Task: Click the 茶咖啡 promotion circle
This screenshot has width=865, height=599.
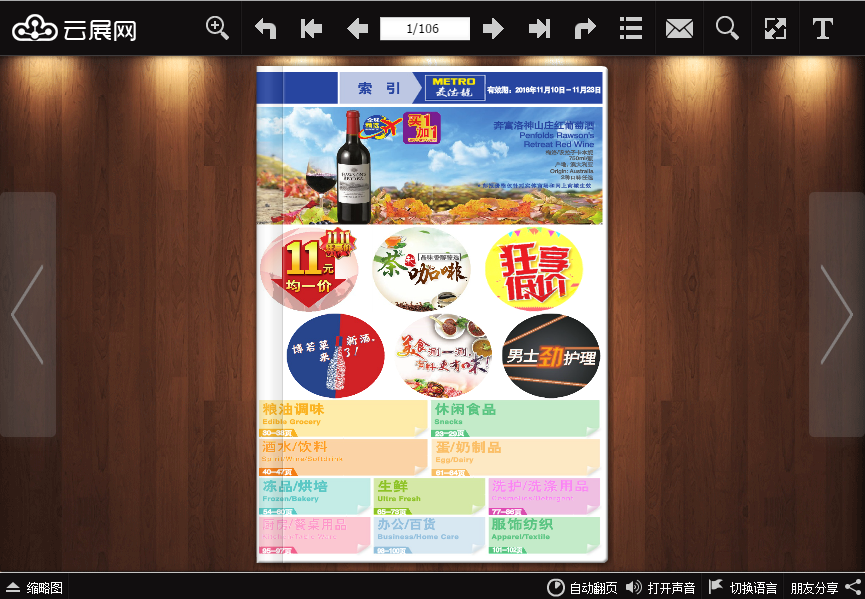Action: tap(421, 269)
